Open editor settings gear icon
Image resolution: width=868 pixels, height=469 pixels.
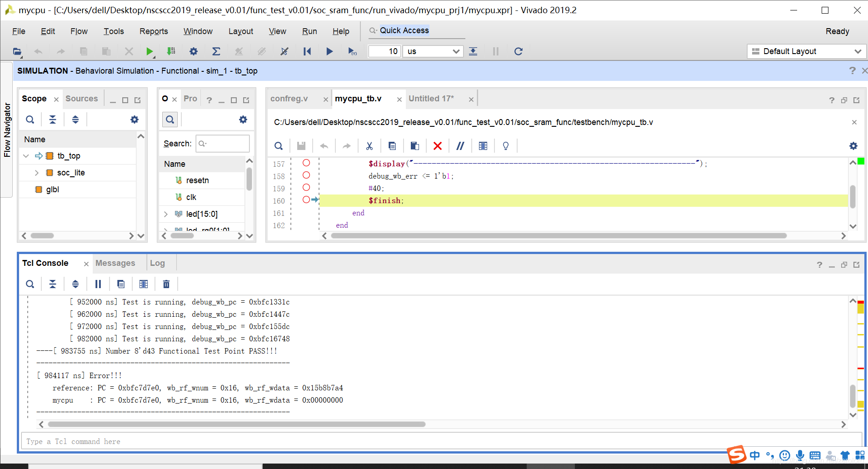(853, 146)
